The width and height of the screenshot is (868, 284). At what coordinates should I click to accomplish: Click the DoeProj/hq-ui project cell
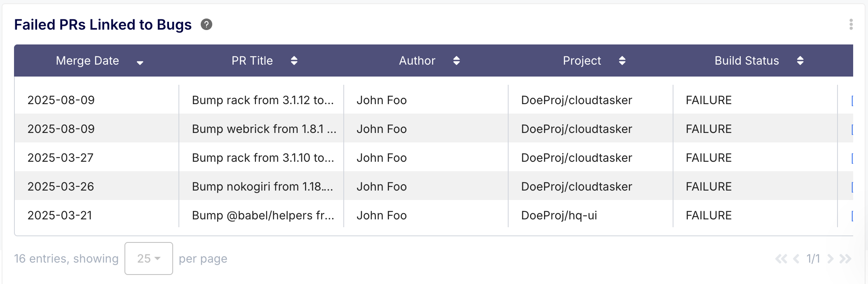559,216
